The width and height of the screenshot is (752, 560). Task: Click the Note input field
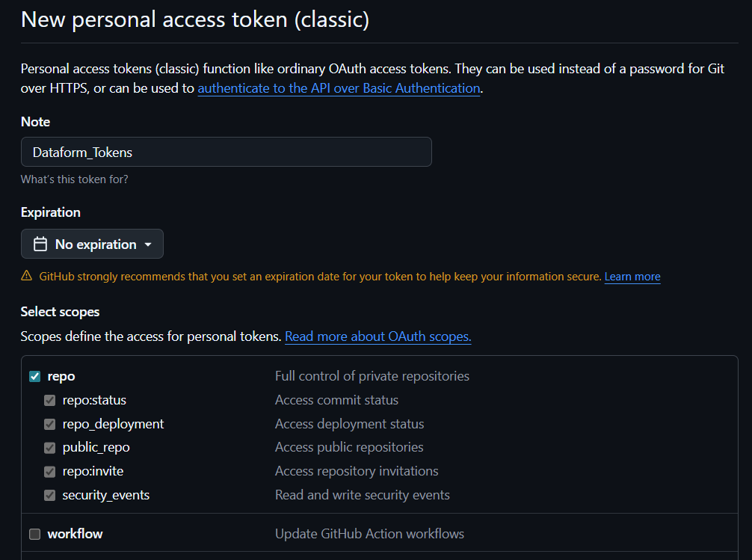[x=226, y=152]
